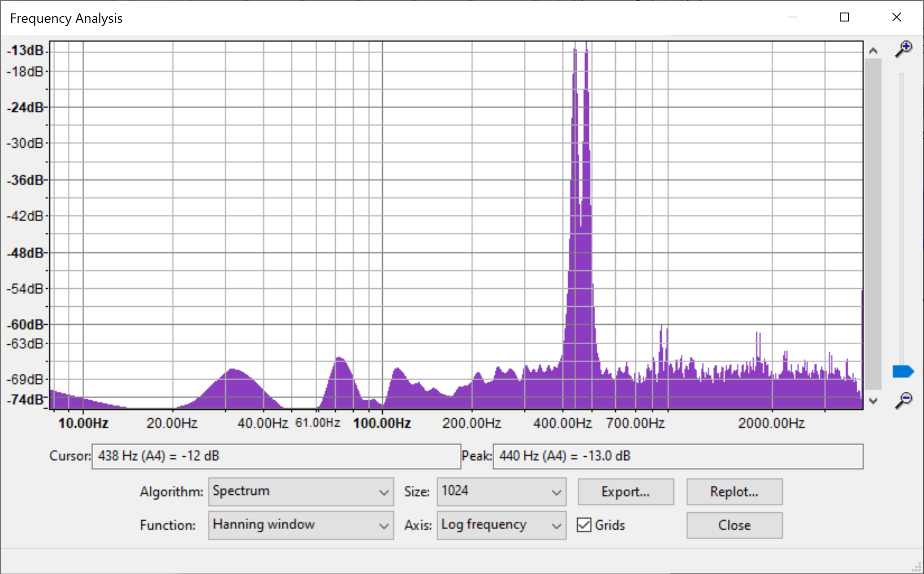Click the Replot... button

tap(734, 492)
